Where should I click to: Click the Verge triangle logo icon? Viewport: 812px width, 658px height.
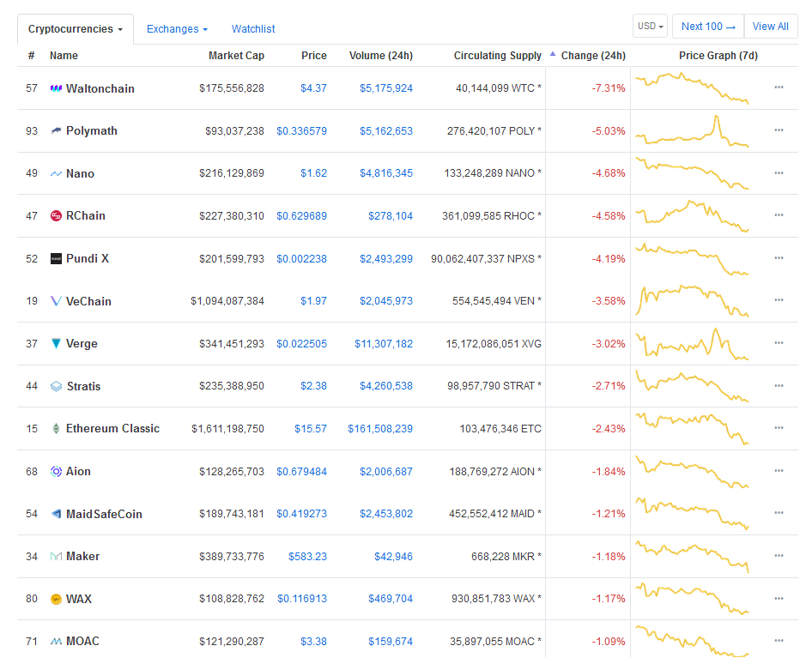[56, 343]
